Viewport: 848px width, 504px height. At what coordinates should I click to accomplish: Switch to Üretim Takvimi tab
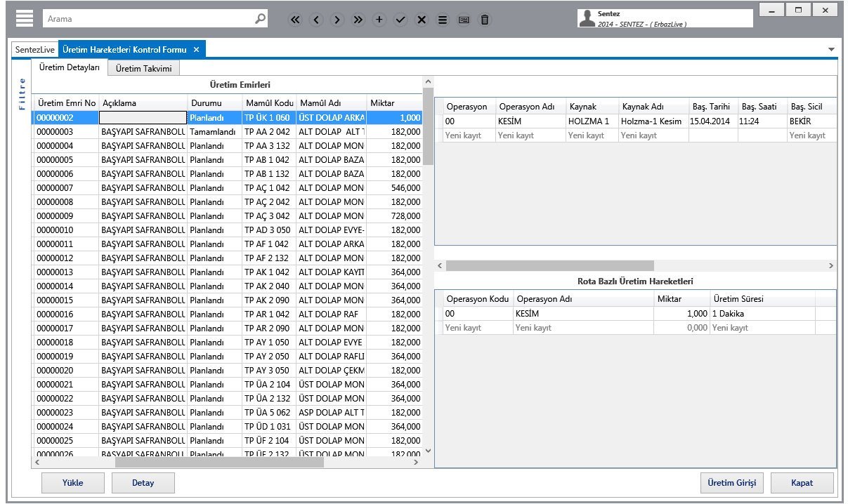(143, 68)
